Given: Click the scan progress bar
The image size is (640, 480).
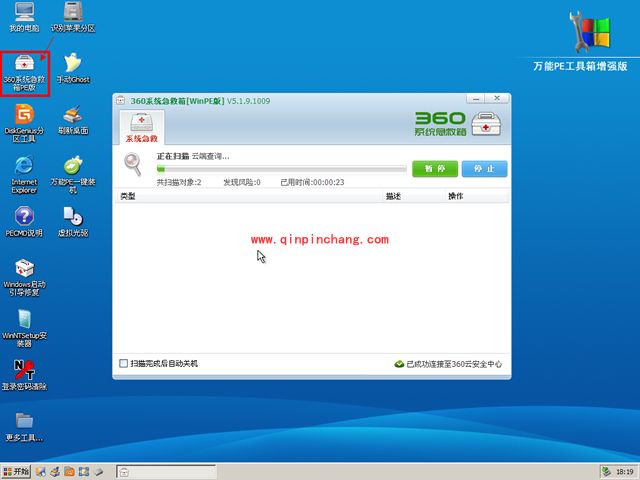Looking at the screenshot, I should coord(282,169).
